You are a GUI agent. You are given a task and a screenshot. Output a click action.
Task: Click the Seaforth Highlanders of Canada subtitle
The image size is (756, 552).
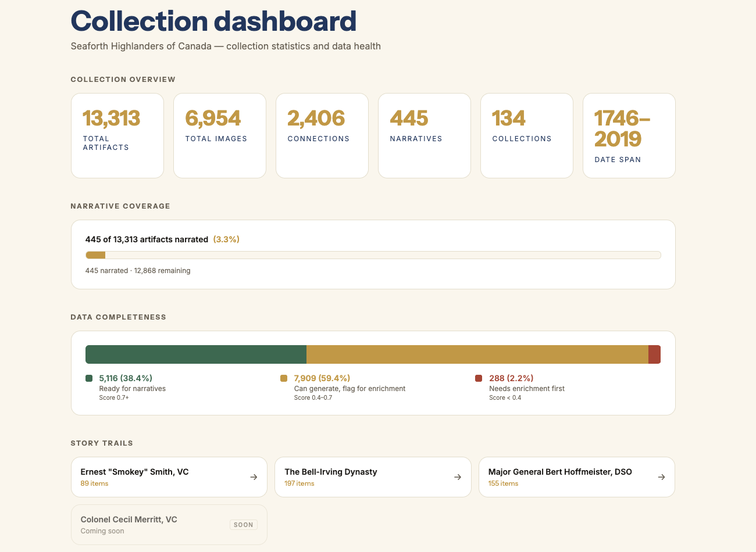[226, 46]
